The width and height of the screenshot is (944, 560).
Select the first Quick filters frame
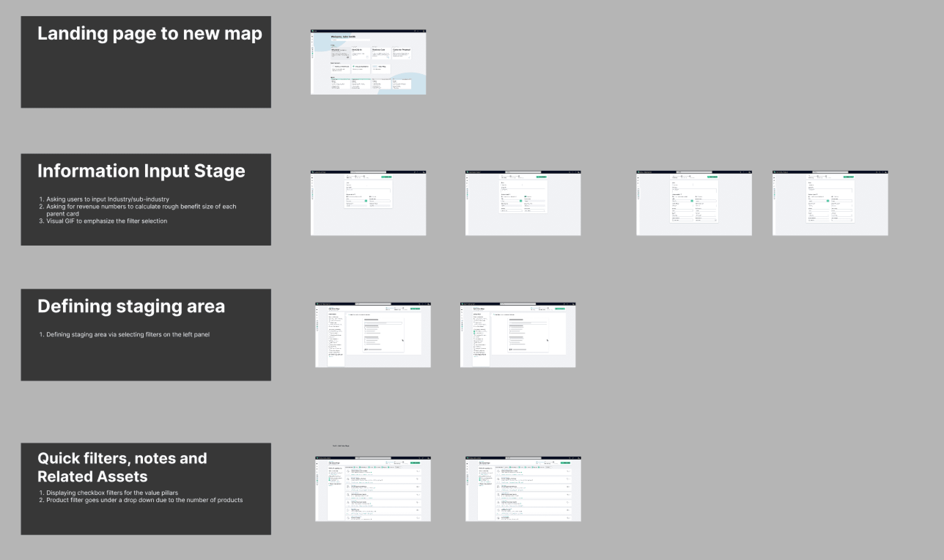click(373, 489)
